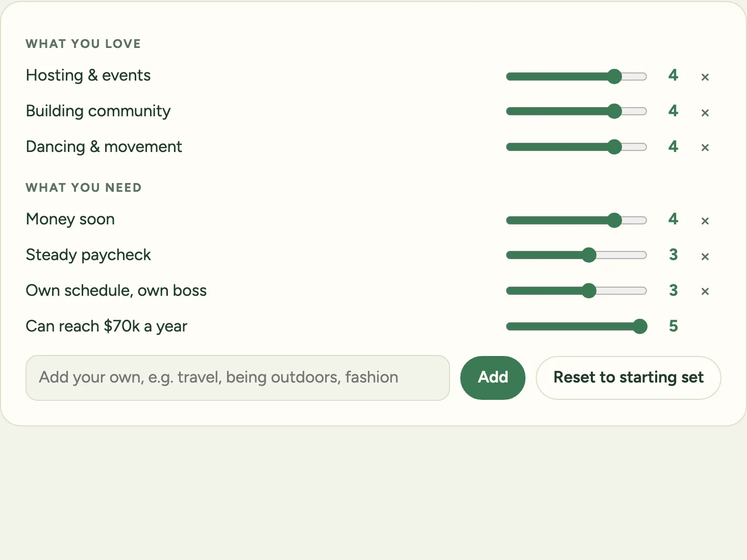The image size is (747, 560).
Task: Click the Money soon label
Action: [x=70, y=219]
